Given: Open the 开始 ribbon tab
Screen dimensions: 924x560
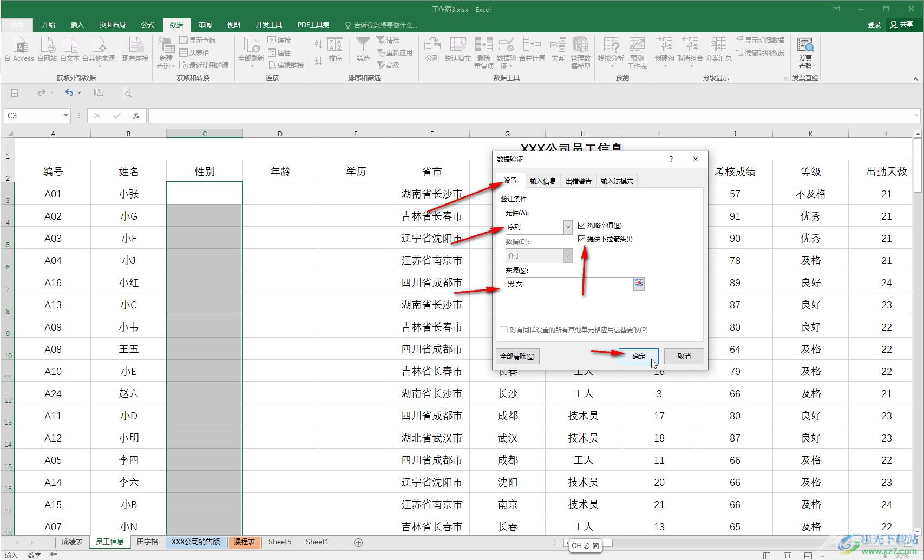Looking at the screenshot, I should pyautogui.click(x=49, y=25).
